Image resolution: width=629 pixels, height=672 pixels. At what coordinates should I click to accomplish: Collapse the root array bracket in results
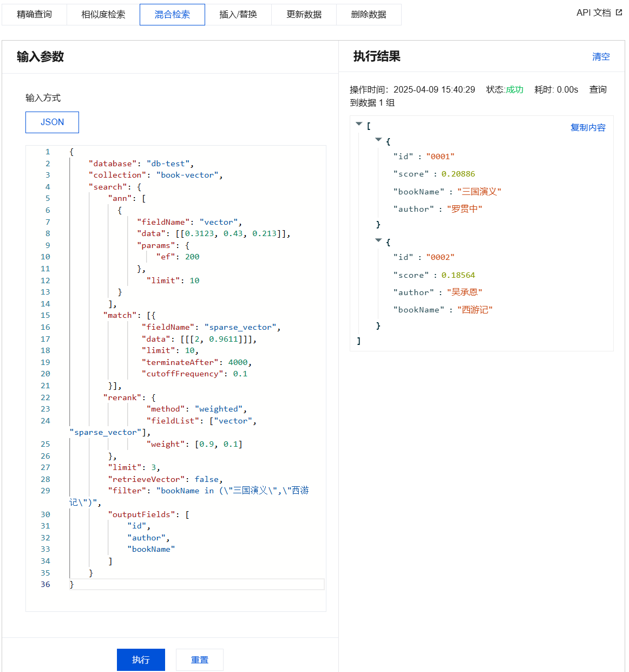click(359, 124)
